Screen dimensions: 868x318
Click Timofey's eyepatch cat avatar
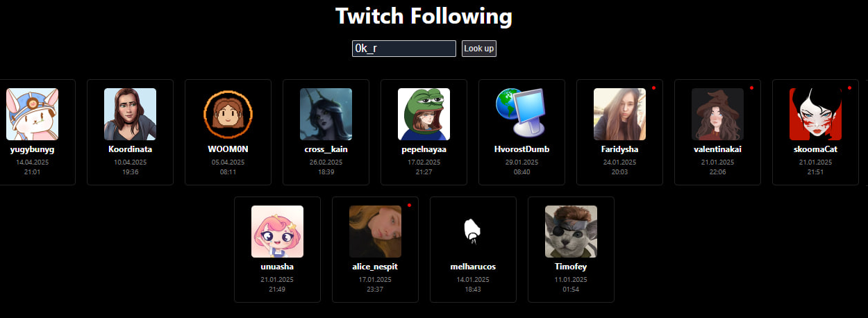pyautogui.click(x=571, y=231)
